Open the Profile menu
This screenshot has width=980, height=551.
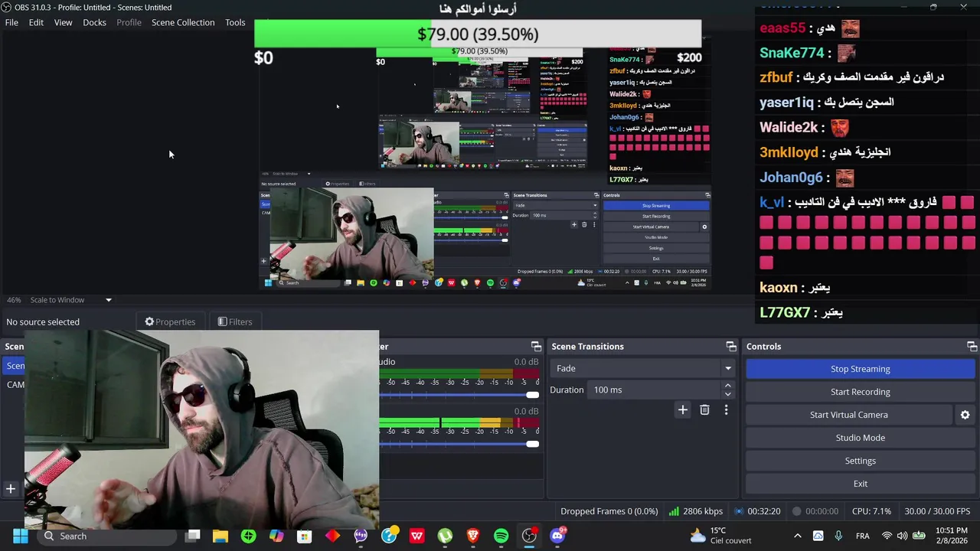tap(129, 22)
